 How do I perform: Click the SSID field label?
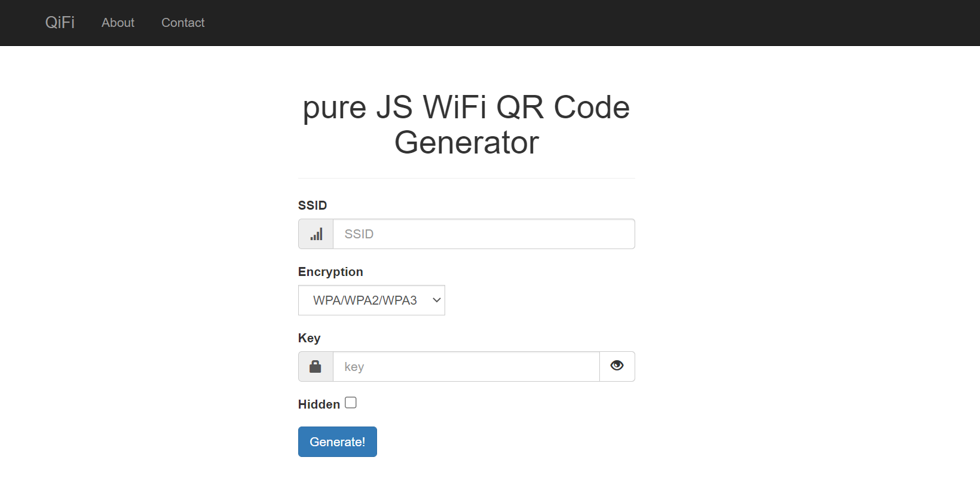pos(313,205)
